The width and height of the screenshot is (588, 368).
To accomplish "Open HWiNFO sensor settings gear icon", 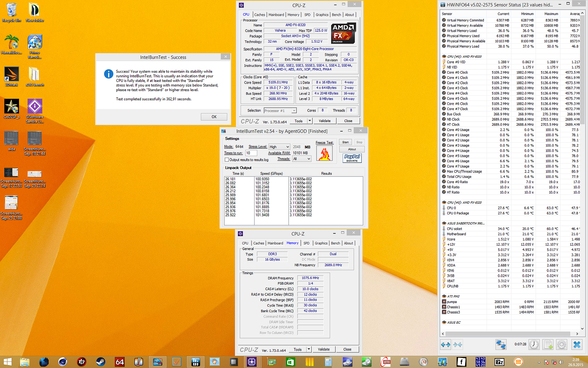I will (562, 345).
